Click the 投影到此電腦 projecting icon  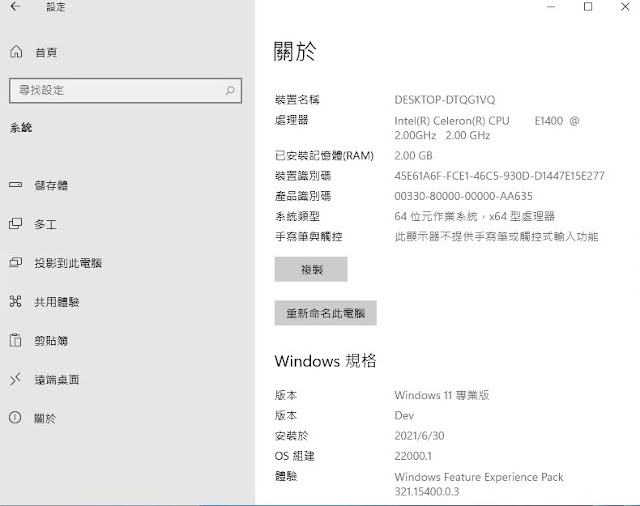(16, 262)
